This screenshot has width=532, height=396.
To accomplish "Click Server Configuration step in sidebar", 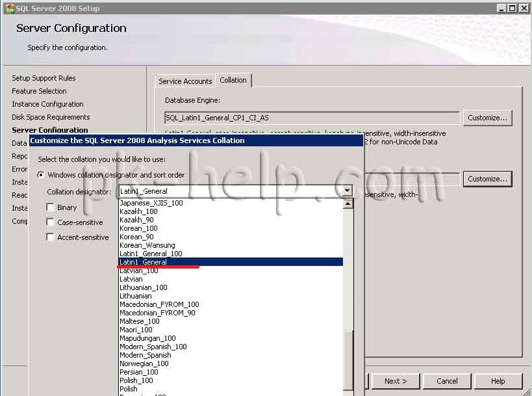I will 50,130.
